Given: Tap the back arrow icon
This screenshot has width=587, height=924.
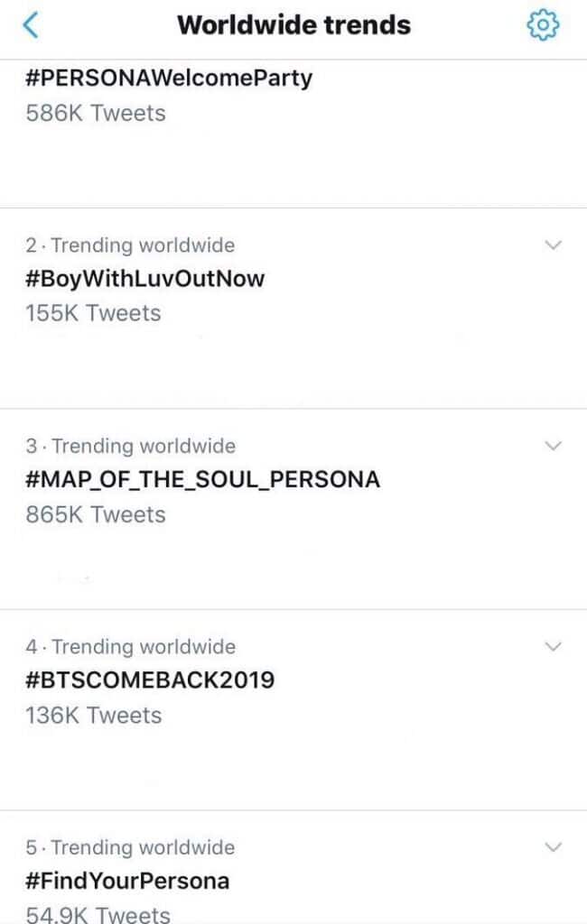Looking at the screenshot, I should pyautogui.click(x=31, y=25).
